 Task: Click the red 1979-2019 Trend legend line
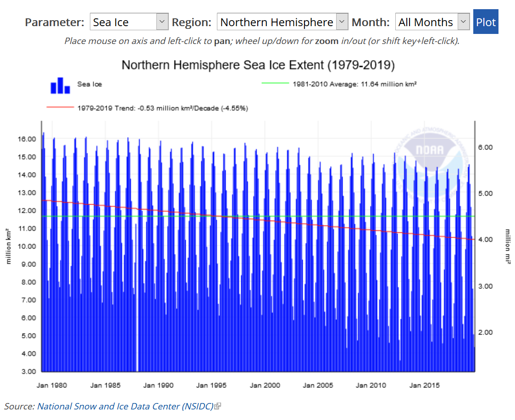click(x=60, y=107)
